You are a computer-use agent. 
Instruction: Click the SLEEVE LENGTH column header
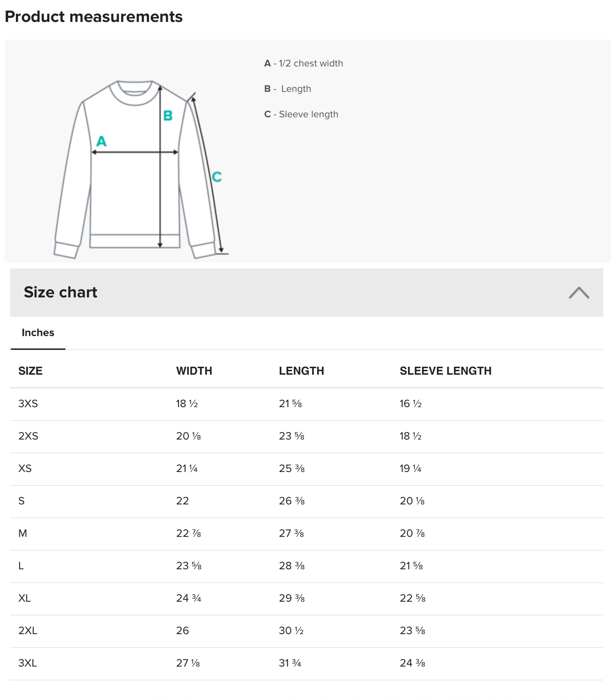pyautogui.click(x=446, y=371)
